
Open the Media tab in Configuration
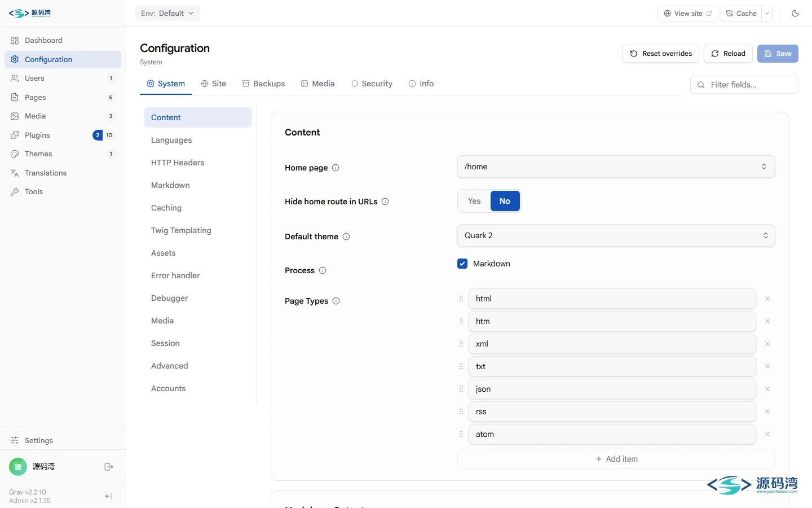pyautogui.click(x=317, y=84)
